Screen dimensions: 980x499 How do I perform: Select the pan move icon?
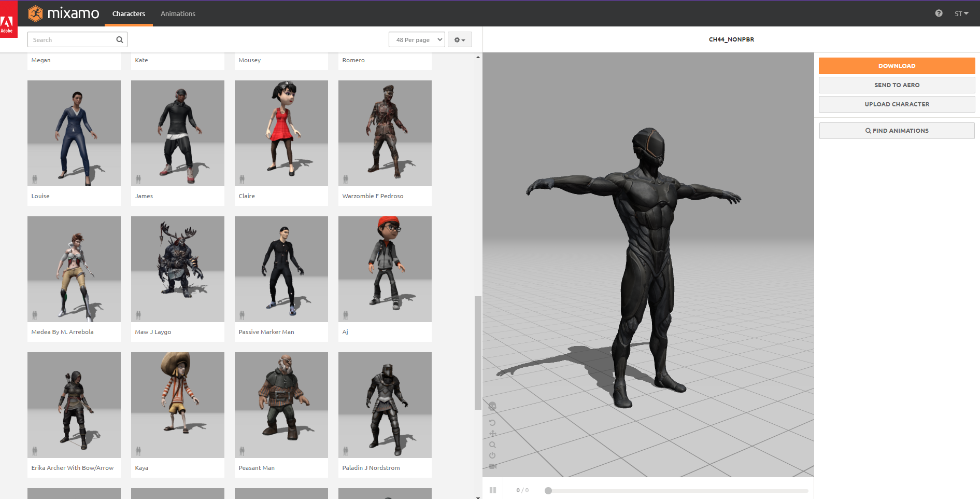[x=492, y=434]
